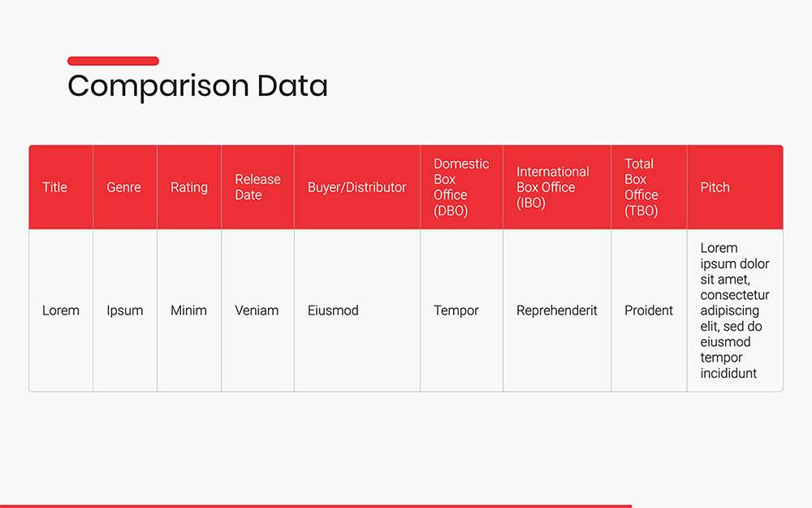This screenshot has width=812, height=508.
Task: Select the Reprehenderit cell
Action: (x=557, y=310)
